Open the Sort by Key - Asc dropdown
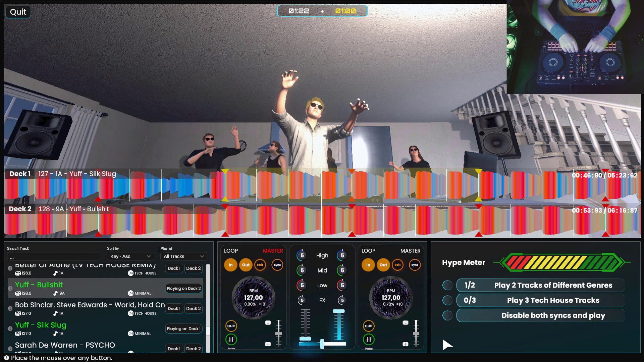The width and height of the screenshot is (644, 362). (x=130, y=256)
